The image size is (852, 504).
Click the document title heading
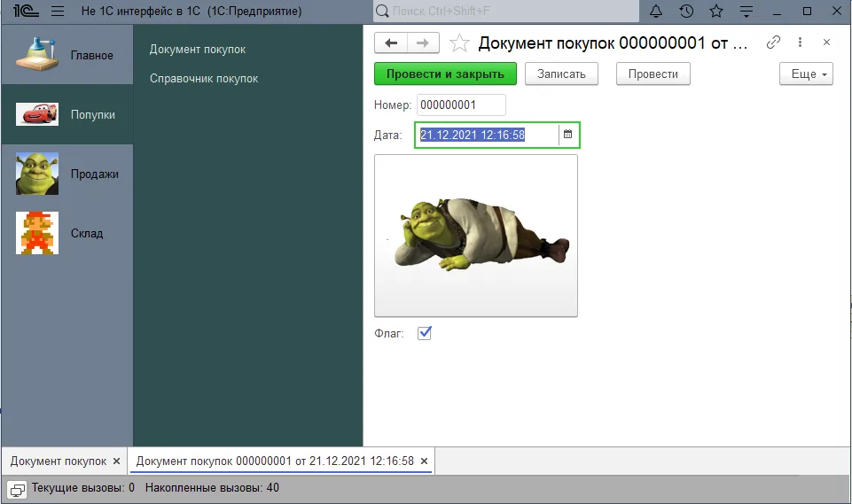click(x=613, y=43)
